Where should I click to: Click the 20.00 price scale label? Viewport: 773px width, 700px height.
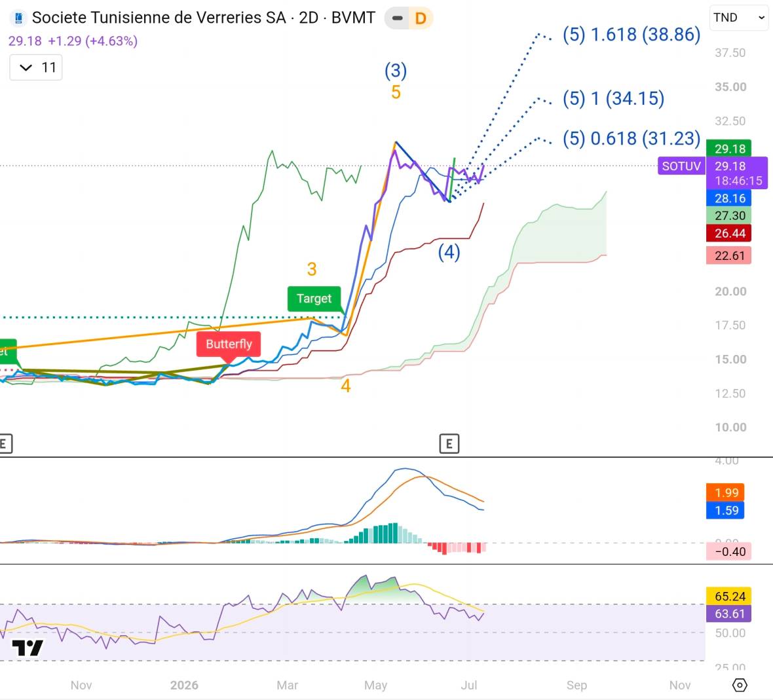coord(730,291)
